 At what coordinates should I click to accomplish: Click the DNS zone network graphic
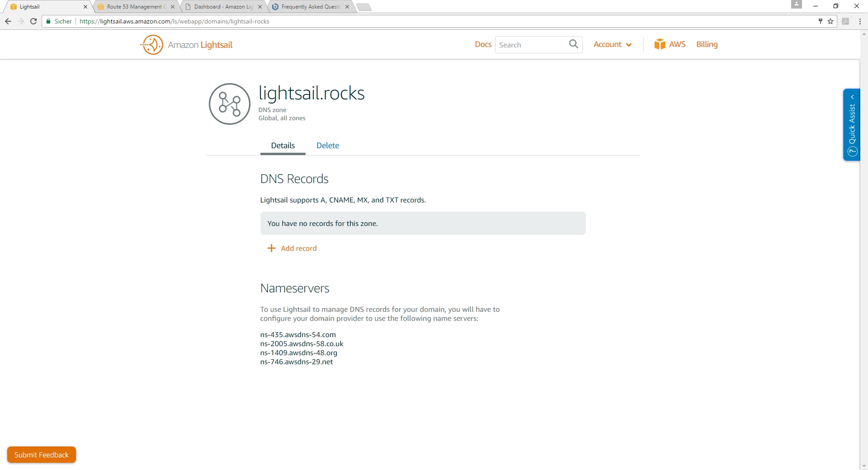229,103
